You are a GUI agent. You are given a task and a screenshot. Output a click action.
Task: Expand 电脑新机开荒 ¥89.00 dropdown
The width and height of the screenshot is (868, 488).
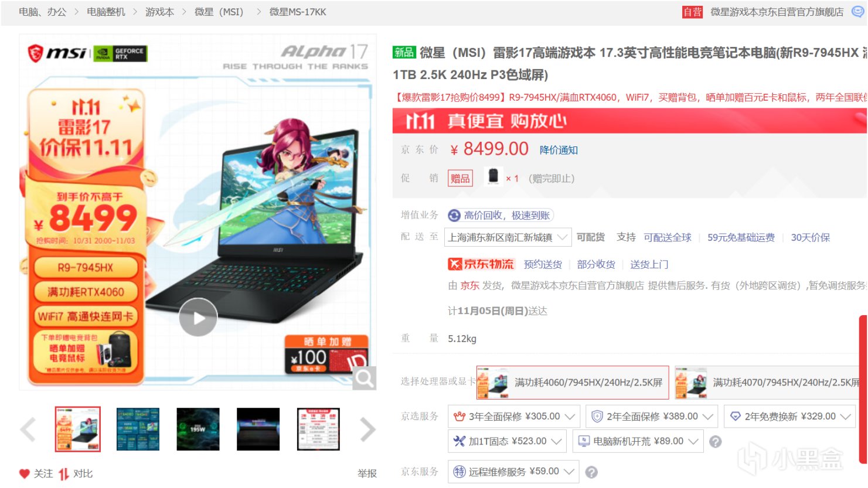(x=638, y=441)
